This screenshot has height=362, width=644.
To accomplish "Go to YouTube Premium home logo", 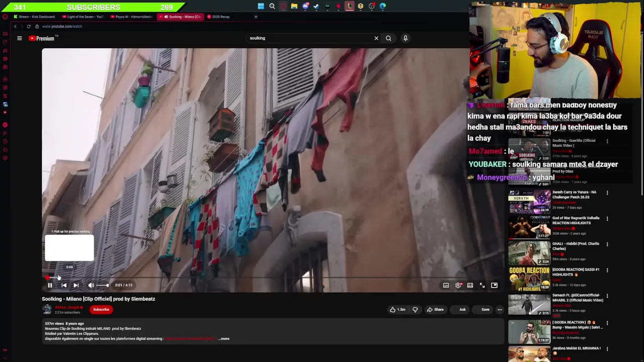I will (43, 38).
